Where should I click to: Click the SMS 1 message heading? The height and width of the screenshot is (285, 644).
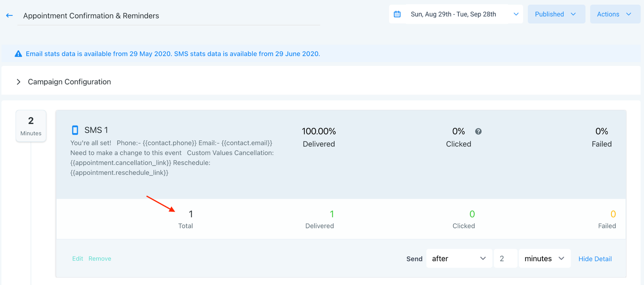coord(96,130)
